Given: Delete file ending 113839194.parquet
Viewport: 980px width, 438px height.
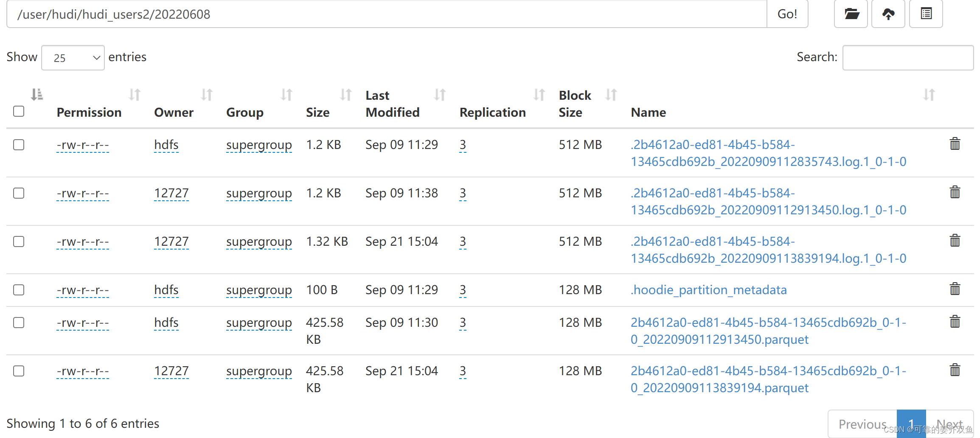Looking at the screenshot, I should 955,370.
